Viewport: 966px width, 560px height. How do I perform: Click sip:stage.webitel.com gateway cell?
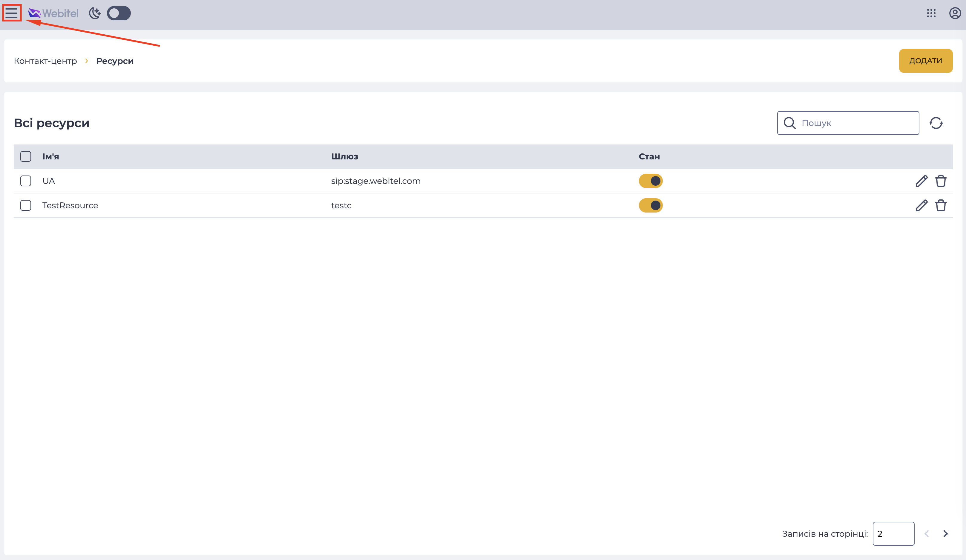pyautogui.click(x=376, y=181)
